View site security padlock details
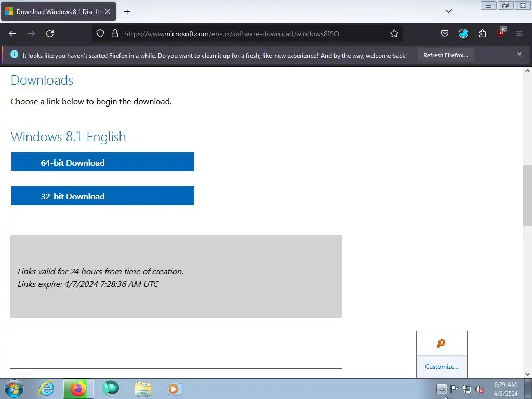Screen dimensions: 532x399 coord(115,34)
